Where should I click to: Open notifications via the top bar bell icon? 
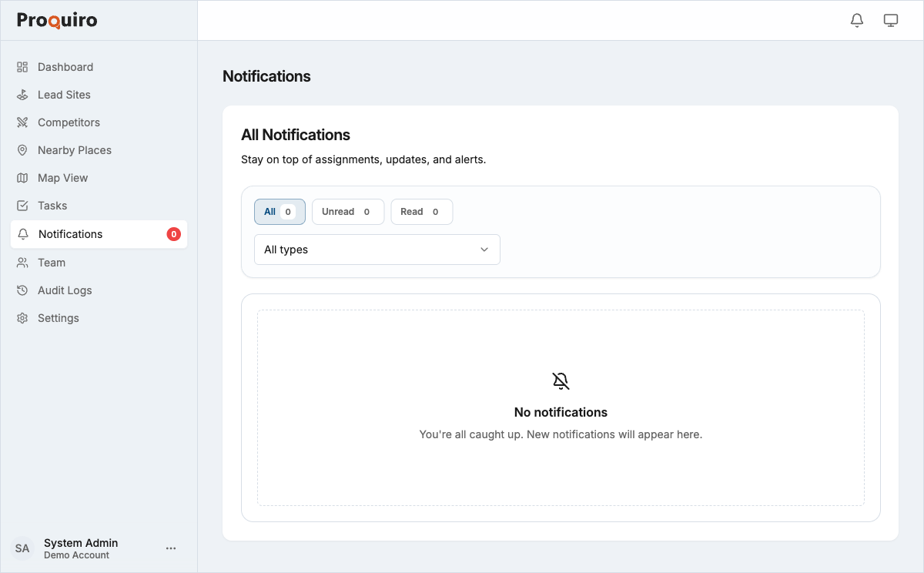point(856,20)
